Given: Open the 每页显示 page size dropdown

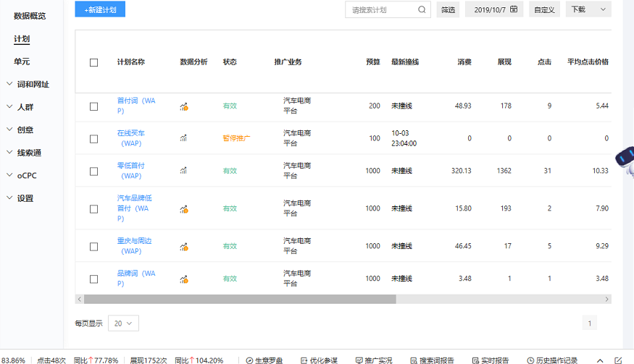Looking at the screenshot, I should tap(123, 323).
